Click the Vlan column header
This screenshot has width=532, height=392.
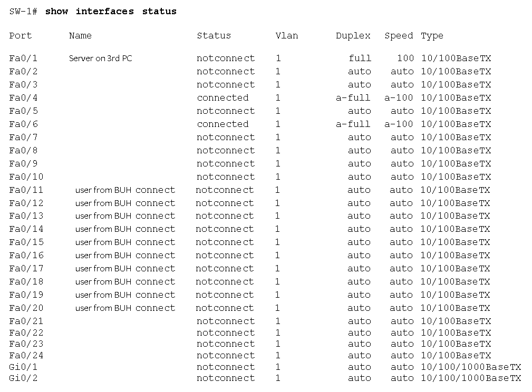(287, 36)
